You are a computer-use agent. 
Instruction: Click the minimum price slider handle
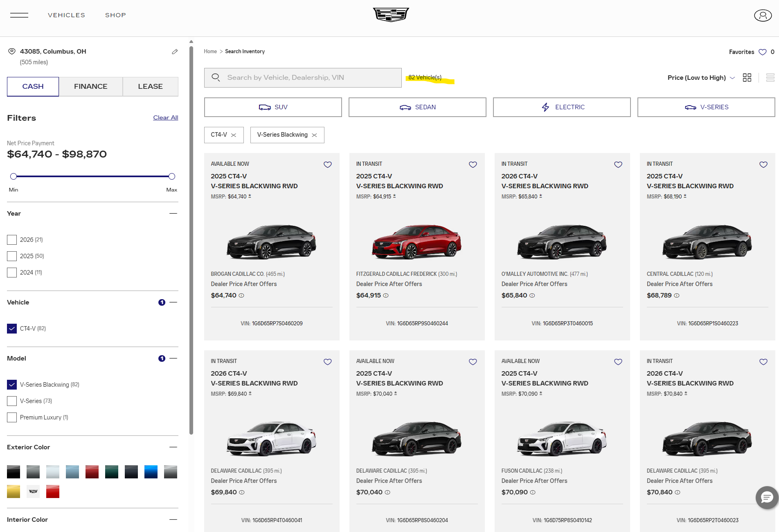(x=14, y=176)
